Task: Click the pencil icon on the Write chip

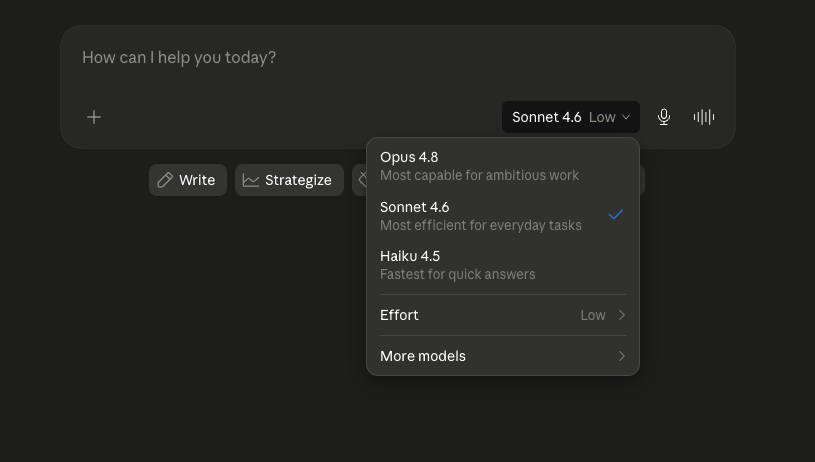Action: pyautogui.click(x=165, y=180)
